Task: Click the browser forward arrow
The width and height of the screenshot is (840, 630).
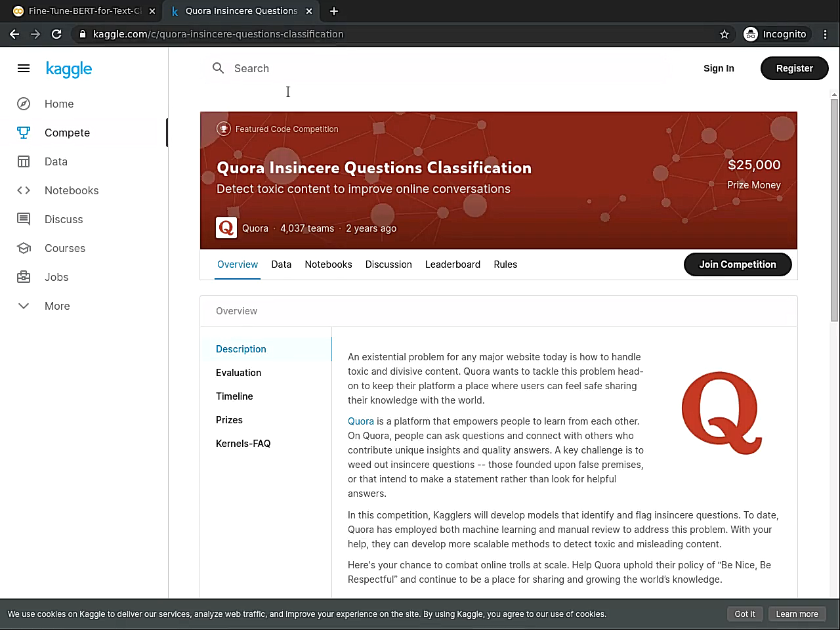Action: 35,34
